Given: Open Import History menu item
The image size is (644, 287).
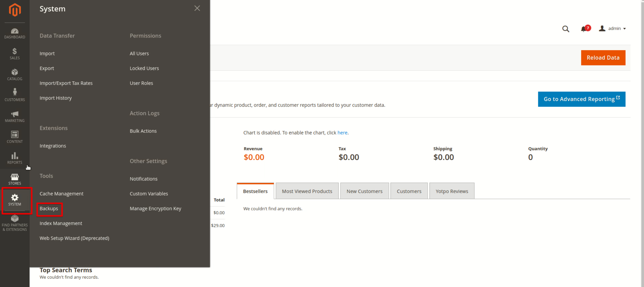Looking at the screenshot, I should [x=56, y=98].
